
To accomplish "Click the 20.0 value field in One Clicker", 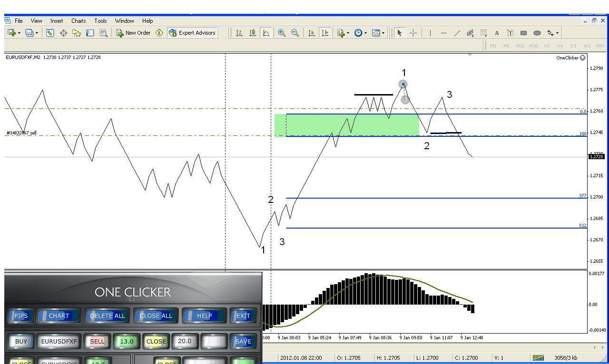I will tap(184, 341).
